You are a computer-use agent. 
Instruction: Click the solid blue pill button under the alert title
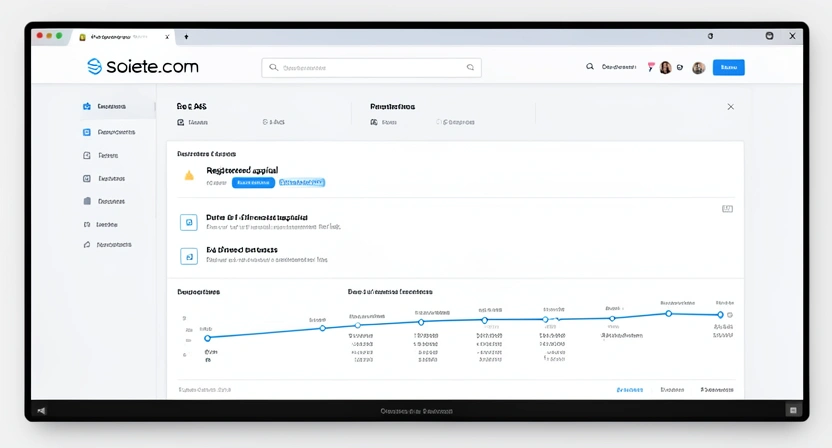pyautogui.click(x=253, y=183)
